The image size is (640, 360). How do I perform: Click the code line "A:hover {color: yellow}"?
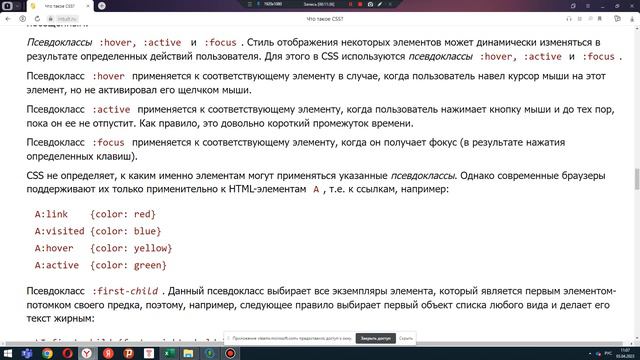click(103, 248)
